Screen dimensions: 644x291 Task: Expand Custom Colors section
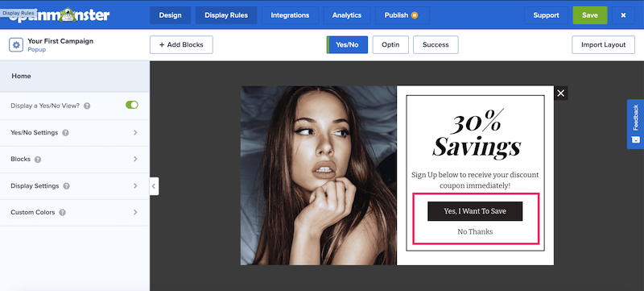coord(74,213)
